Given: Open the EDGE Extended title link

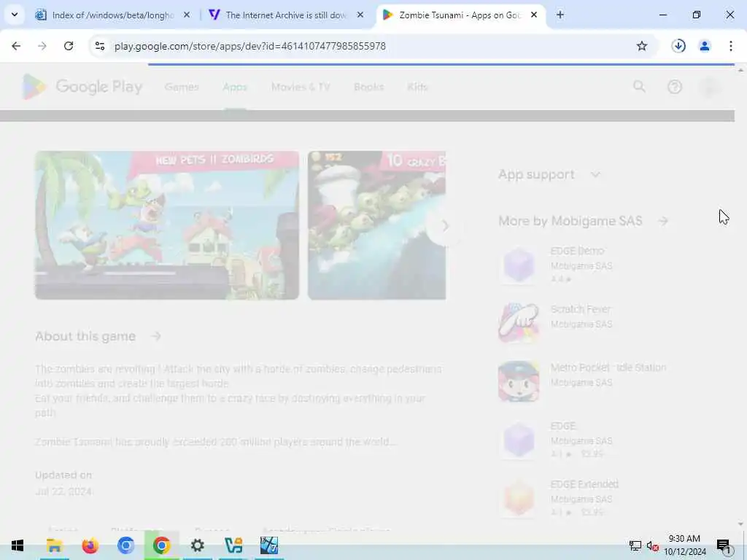Looking at the screenshot, I should pos(584,484).
